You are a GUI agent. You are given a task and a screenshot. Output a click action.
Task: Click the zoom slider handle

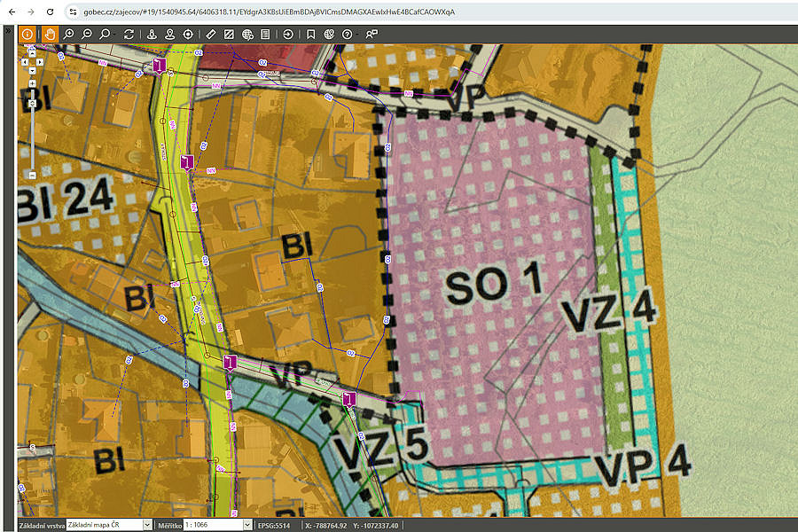pos(32,104)
